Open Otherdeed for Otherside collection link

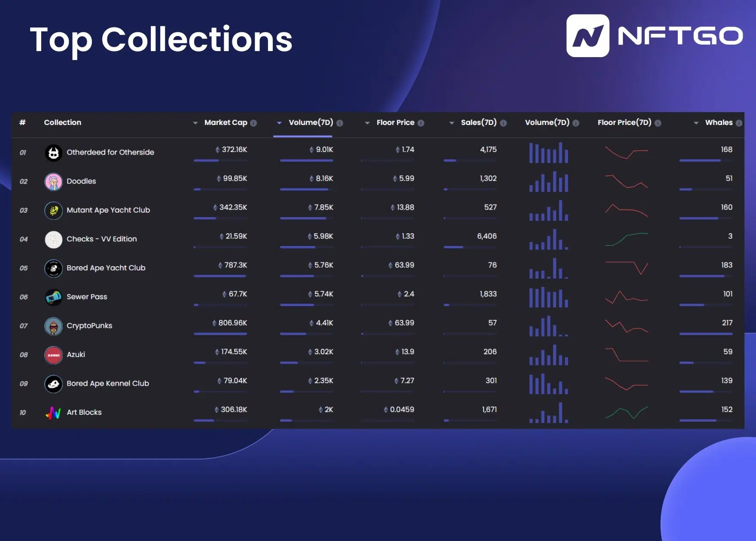pos(110,152)
